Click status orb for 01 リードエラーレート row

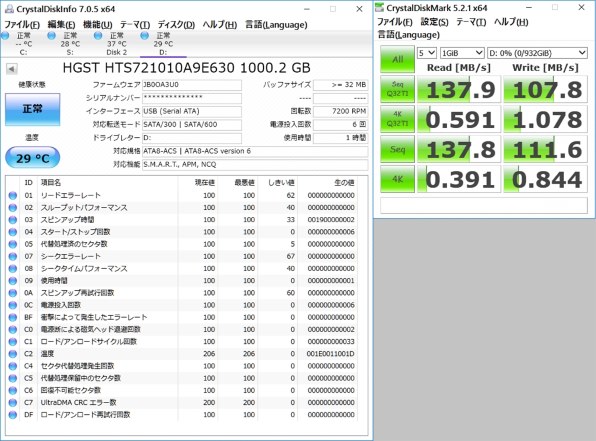[x=13, y=195]
